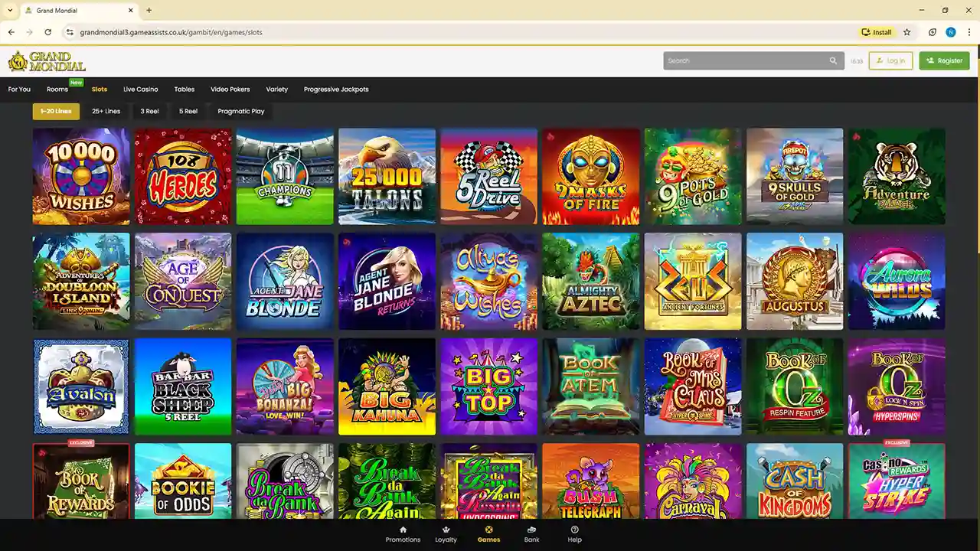Open the Progressive Jackpots tab
Viewport: 980px width, 551px height.
pos(336,90)
